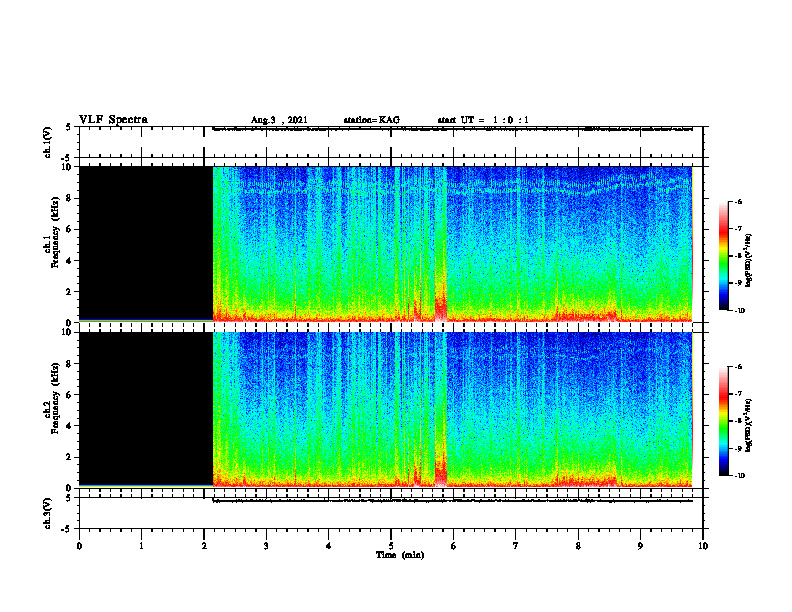Screen dimensions: 792x612
Task: Click the "8" tick on the time axis
Action: (578, 546)
